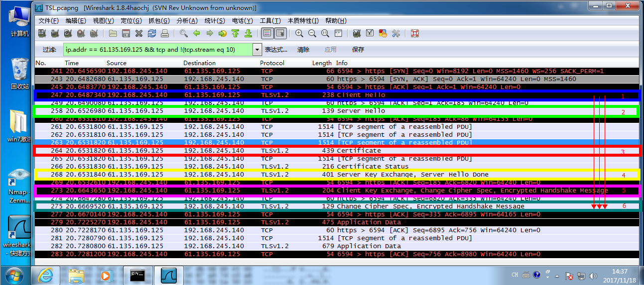Select packet 266 Certificate Status row
Screen dimensions: 644x285
point(337,167)
